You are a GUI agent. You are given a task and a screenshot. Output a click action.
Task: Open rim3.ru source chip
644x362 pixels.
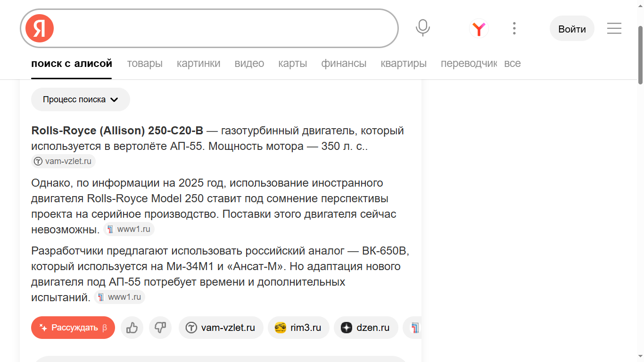pos(298,328)
